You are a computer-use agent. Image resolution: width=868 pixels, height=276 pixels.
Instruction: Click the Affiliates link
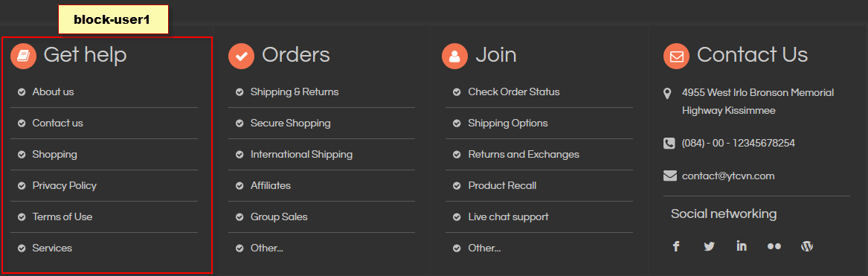270,186
